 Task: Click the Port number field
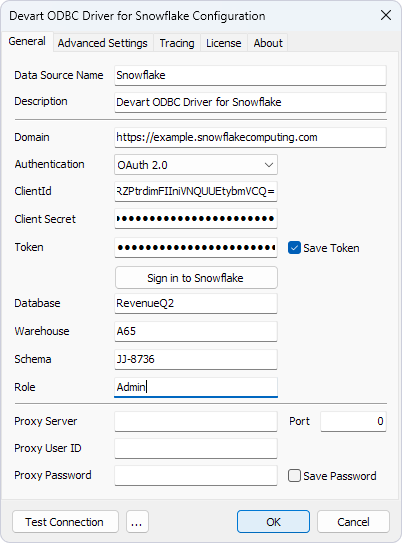353,421
